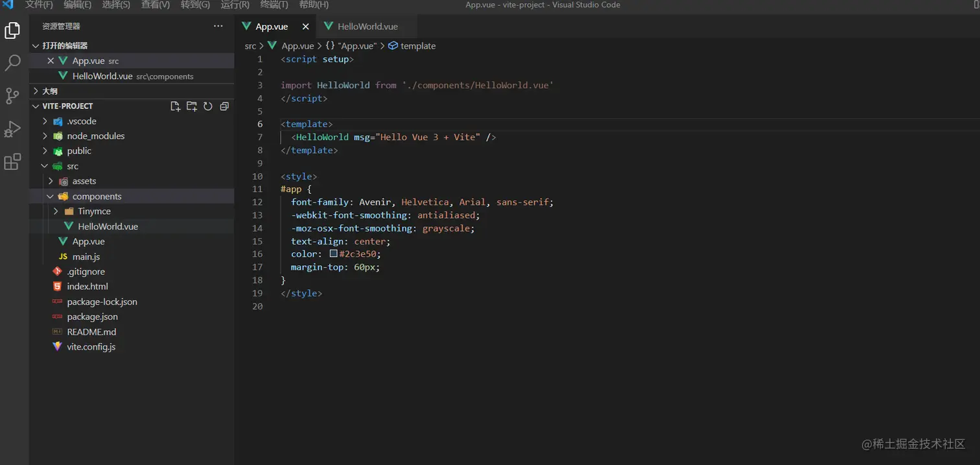Open the 查看(V) menu
This screenshot has width=980, height=465.
pyautogui.click(x=156, y=5)
